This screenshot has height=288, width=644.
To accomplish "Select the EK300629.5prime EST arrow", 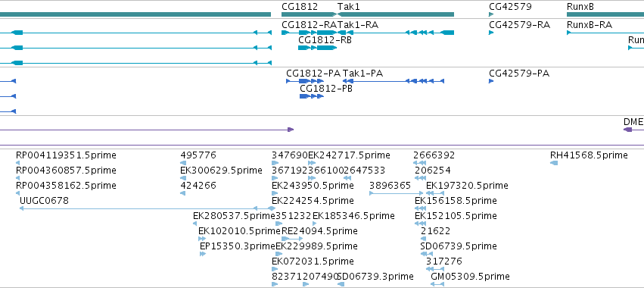I will click(183, 178).
